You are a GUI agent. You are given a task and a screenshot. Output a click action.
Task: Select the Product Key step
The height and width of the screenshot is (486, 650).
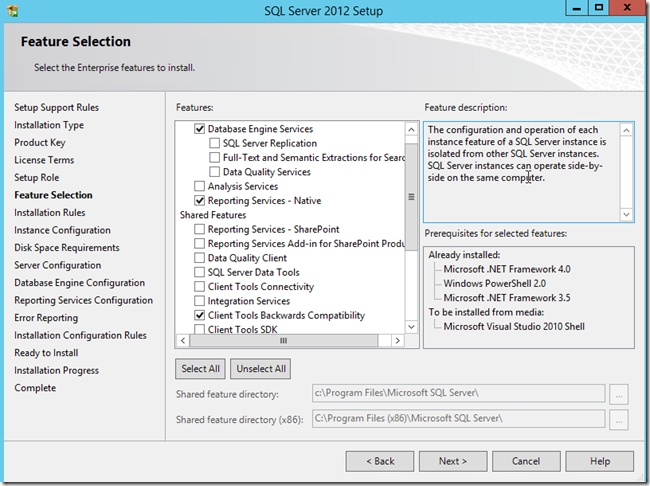click(40, 143)
